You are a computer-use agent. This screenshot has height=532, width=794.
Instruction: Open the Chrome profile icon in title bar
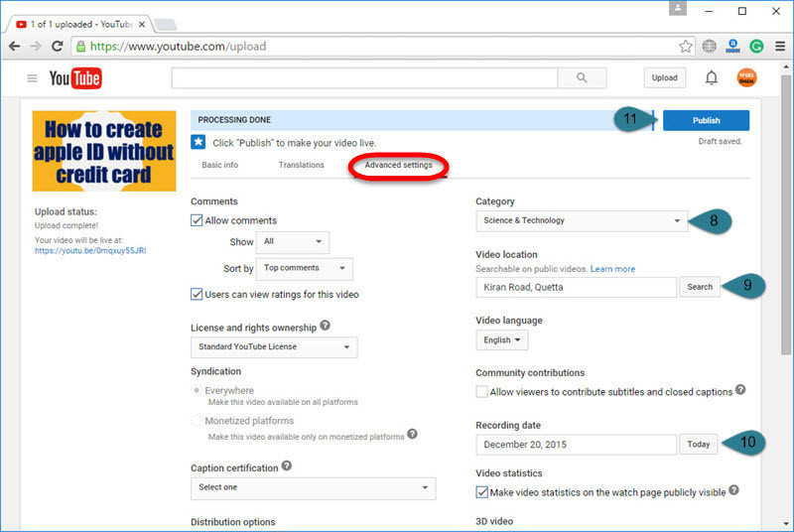coord(678,8)
